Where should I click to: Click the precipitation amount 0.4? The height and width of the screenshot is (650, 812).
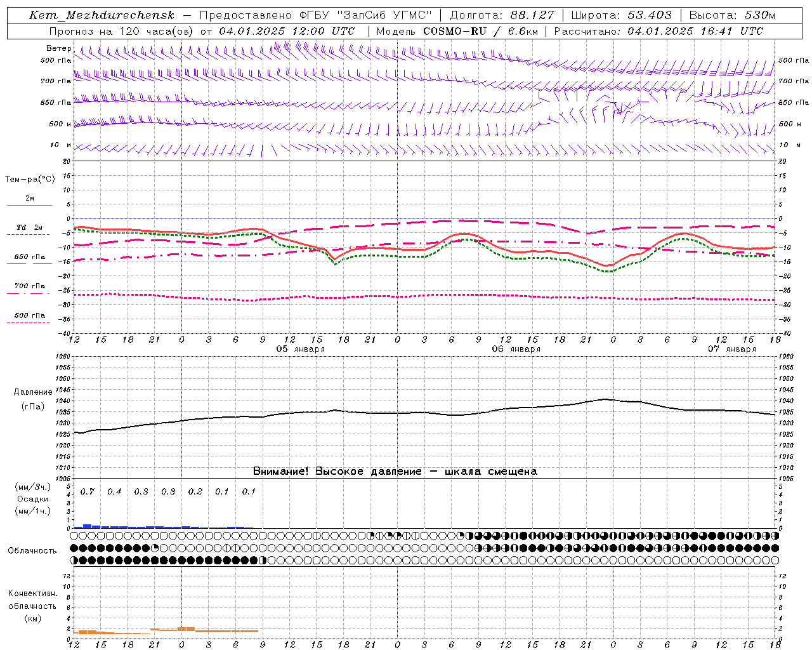click(x=114, y=491)
